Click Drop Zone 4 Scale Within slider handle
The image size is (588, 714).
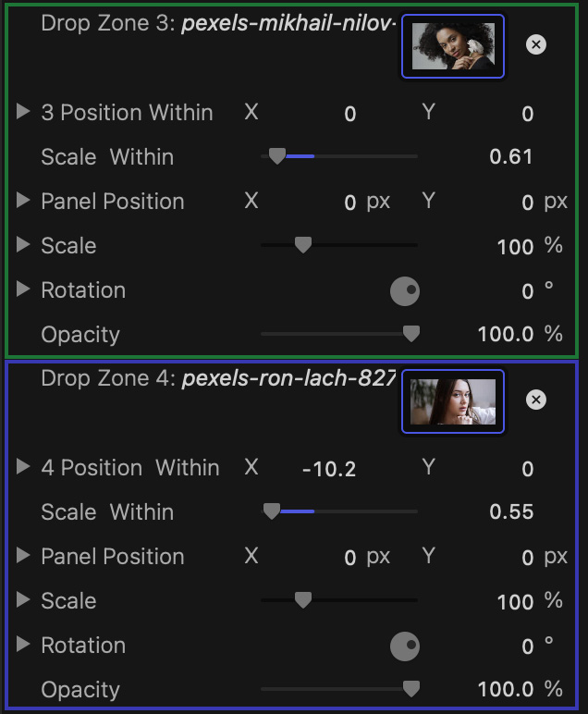point(271,511)
